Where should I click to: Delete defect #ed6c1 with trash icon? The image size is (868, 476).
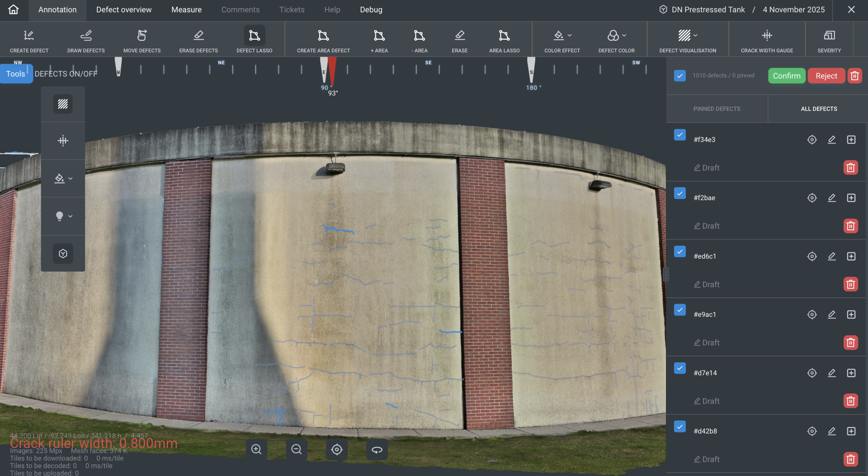click(850, 284)
